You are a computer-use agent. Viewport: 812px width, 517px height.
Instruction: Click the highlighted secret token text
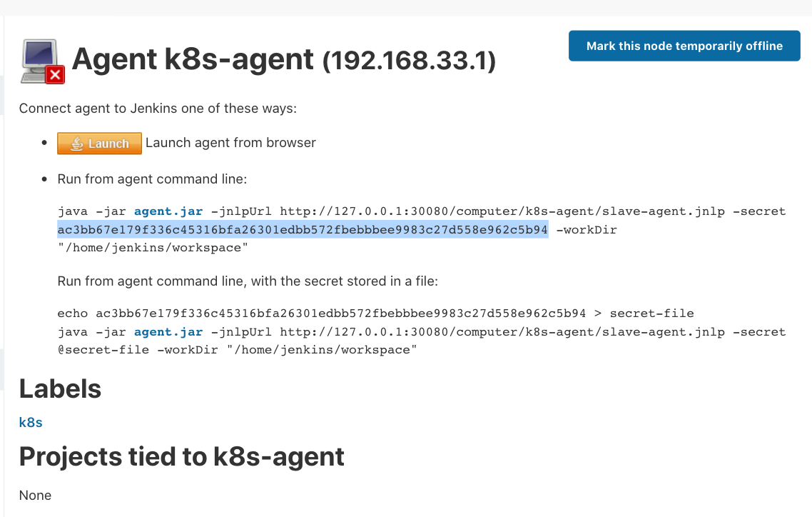(x=303, y=230)
